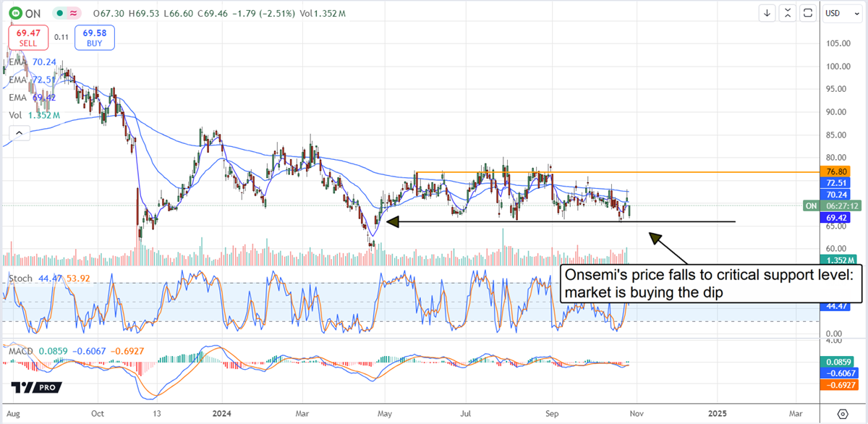The width and height of the screenshot is (868, 424).
Task: Click the down arrow button at top right
Action: tap(767, 12)
